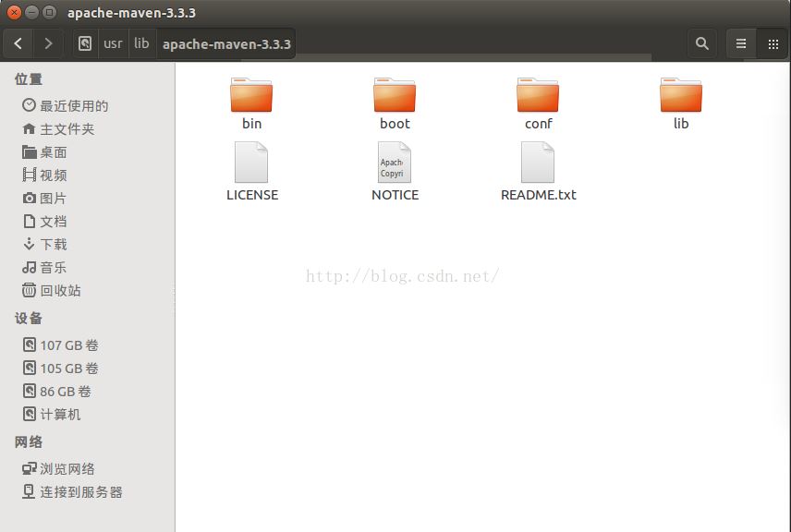Image resolution: width=791 pixels, height=532 pixels.
Task: Go back with the left arrow button
Action: (18, 43)
